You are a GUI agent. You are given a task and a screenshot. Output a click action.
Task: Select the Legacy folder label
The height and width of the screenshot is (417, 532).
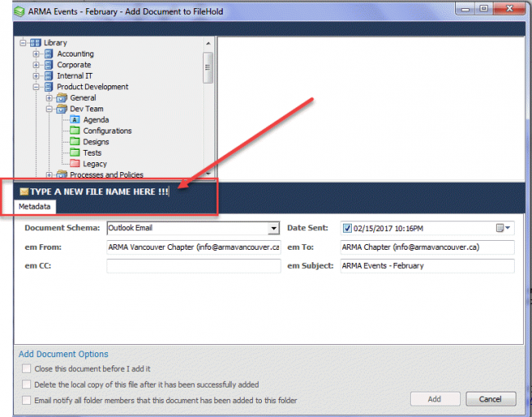tap(95, 164)
